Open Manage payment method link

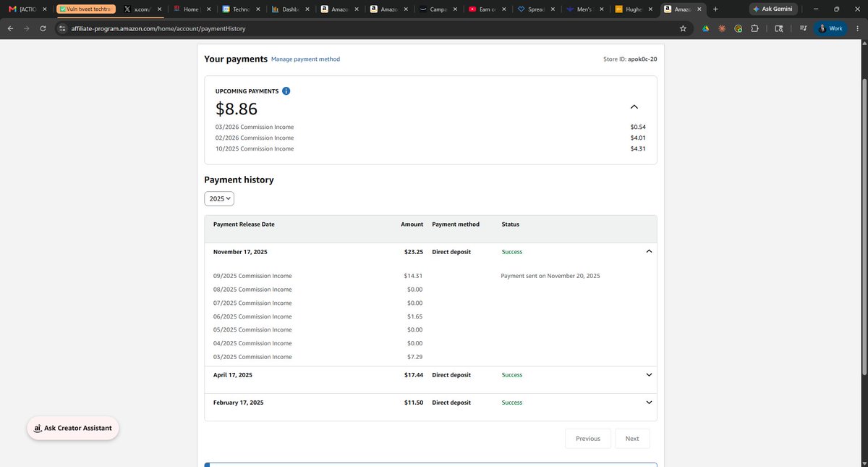pyautogui.click(x=305, y=59)
